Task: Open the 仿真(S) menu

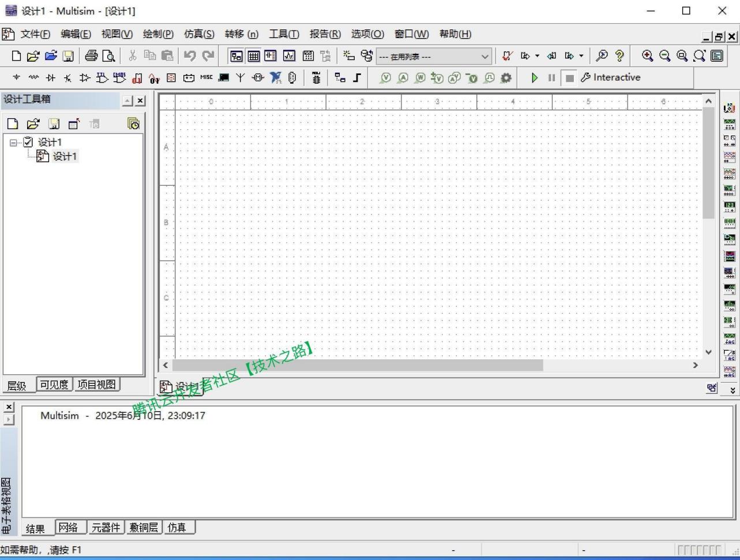Action: (199, 34)
